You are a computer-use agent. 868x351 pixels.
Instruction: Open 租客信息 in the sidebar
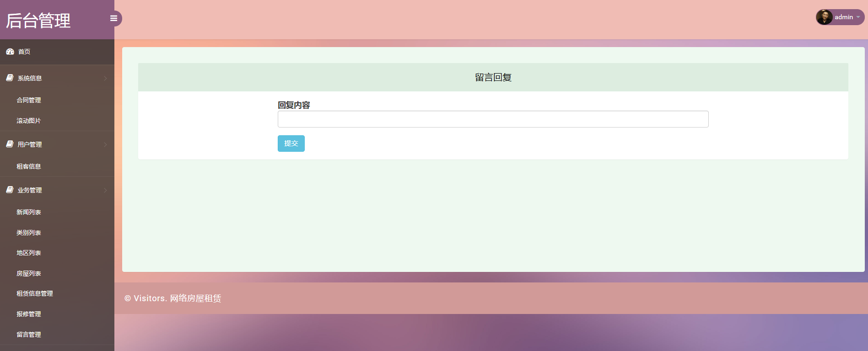click(x=29, y=166)
